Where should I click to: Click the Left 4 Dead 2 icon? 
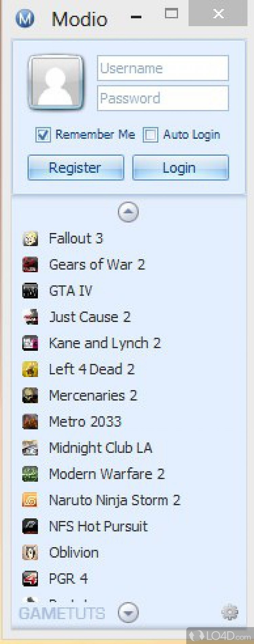[30, 369]
